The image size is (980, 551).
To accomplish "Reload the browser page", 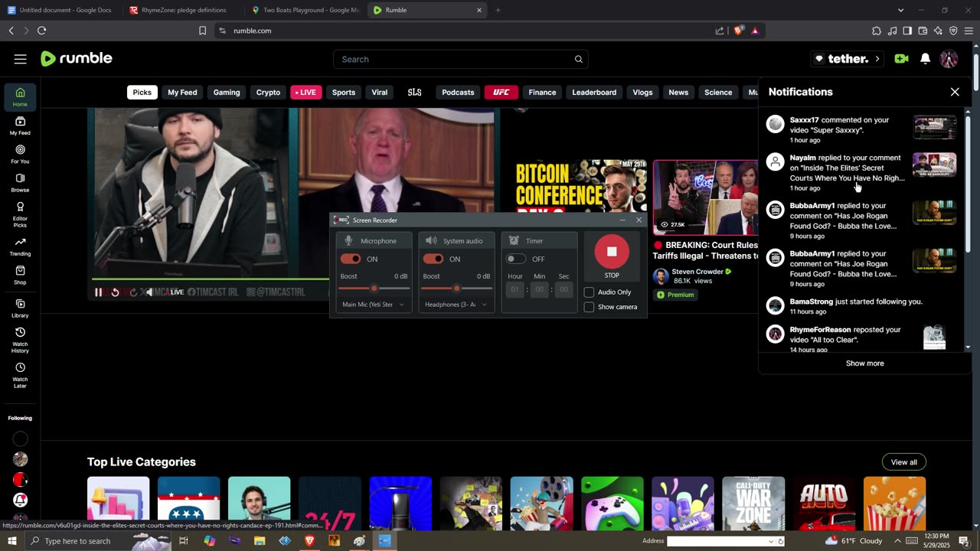I will (x=41, y=31).
